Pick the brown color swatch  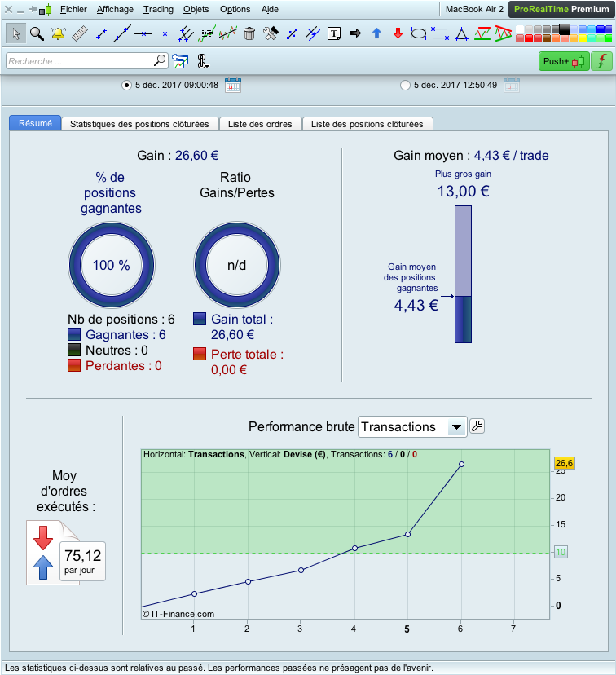[x=546, y=38]
